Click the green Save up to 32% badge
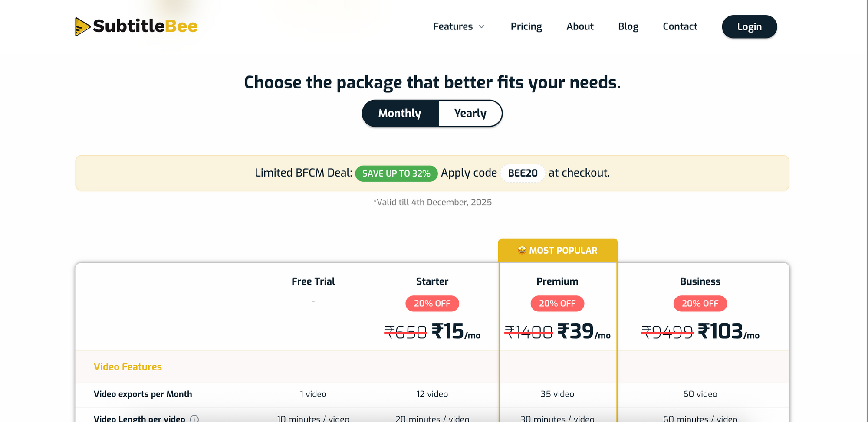The height and width of the screenshot is (422, 868). [396, 173]
